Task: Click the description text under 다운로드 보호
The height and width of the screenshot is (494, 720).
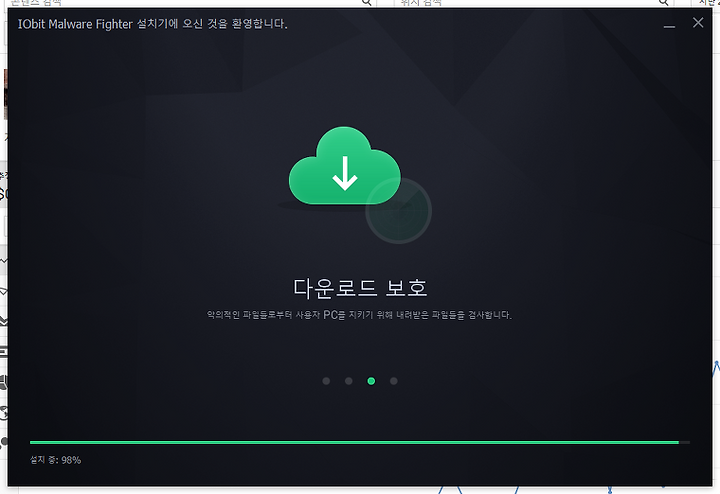Action: pyautogui.click(x=359, y=315)
